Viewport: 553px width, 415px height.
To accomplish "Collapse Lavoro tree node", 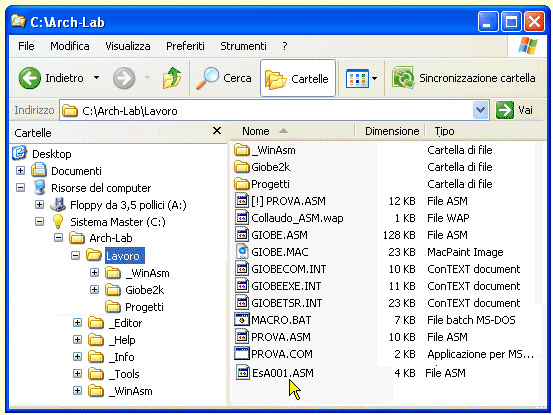I will pos(75,256).
